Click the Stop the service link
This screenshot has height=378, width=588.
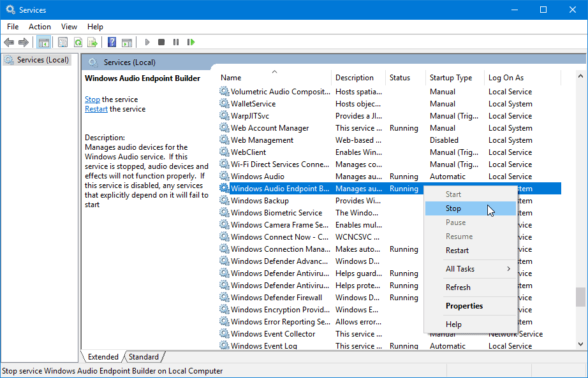coord(92,99)
